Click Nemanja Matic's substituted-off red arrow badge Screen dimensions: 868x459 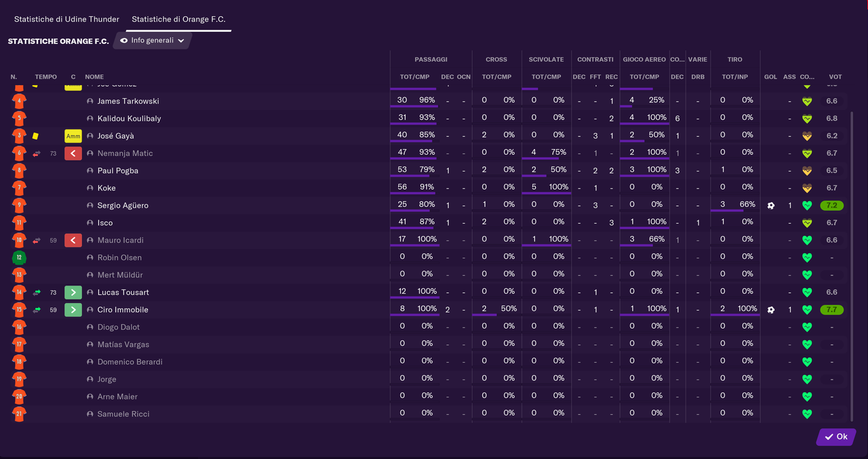coord(73,153)
